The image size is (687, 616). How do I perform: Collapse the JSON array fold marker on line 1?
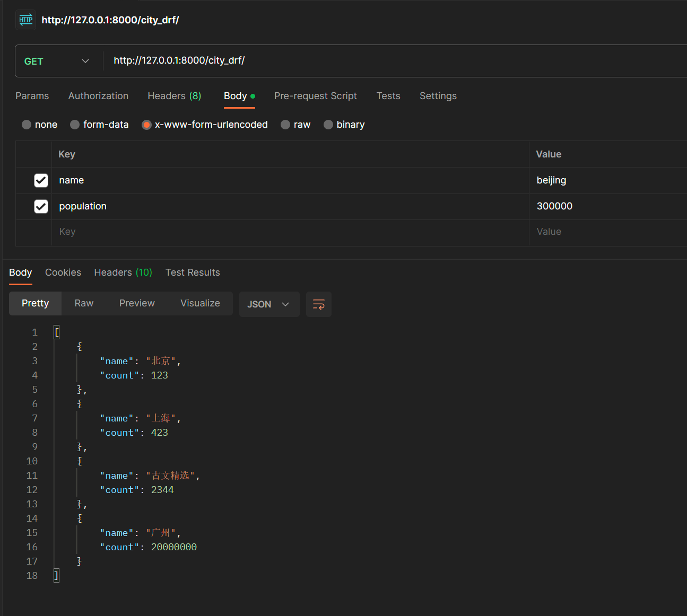point(56,331)
